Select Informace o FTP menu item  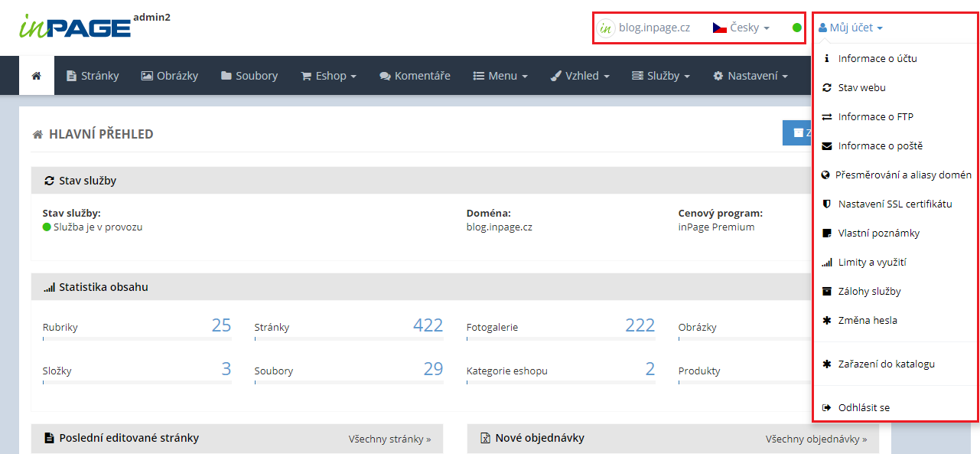875,116
